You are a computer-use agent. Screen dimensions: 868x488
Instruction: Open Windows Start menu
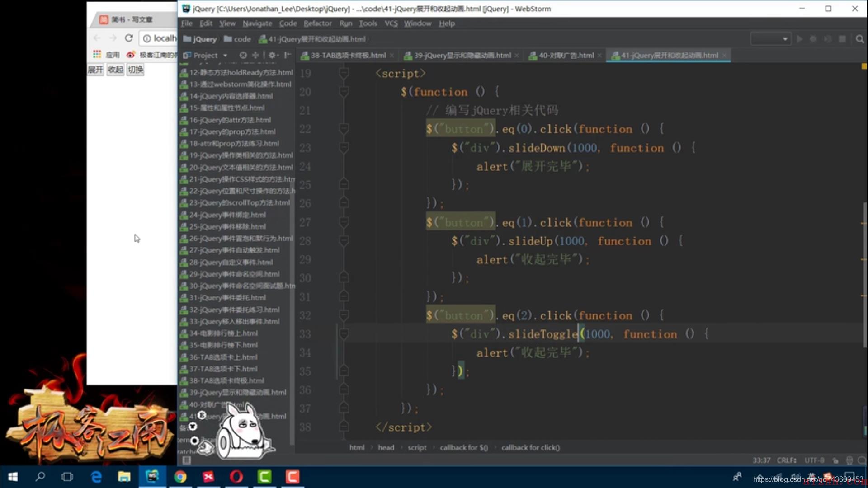(13, 477)
